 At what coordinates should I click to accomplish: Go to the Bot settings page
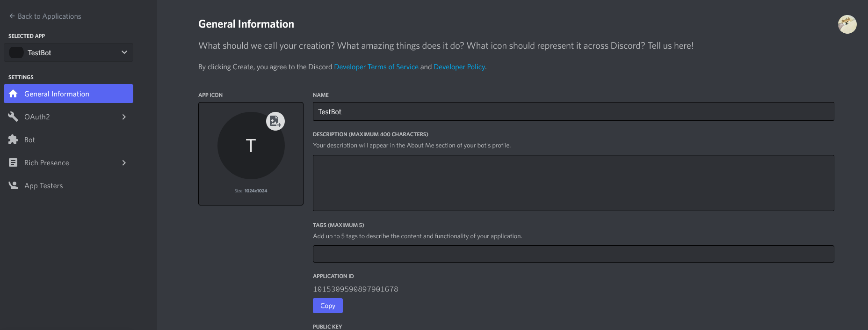(x=68, y=139)
